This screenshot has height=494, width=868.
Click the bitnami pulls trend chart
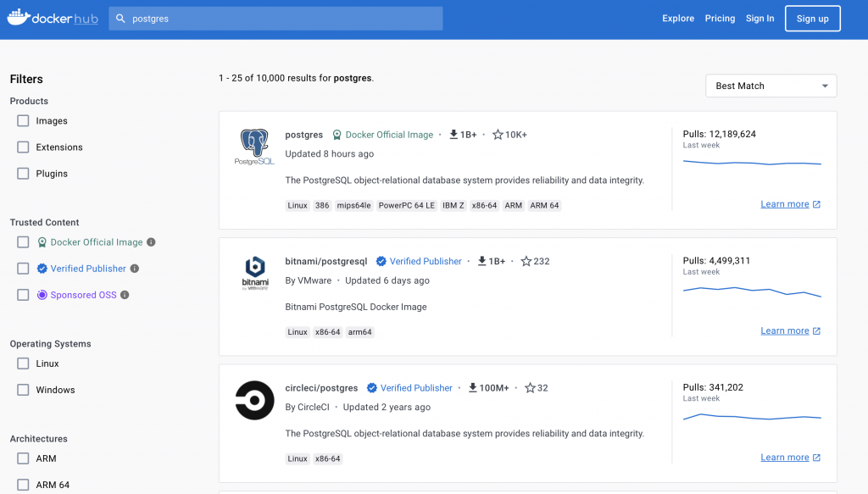point(752,291)
